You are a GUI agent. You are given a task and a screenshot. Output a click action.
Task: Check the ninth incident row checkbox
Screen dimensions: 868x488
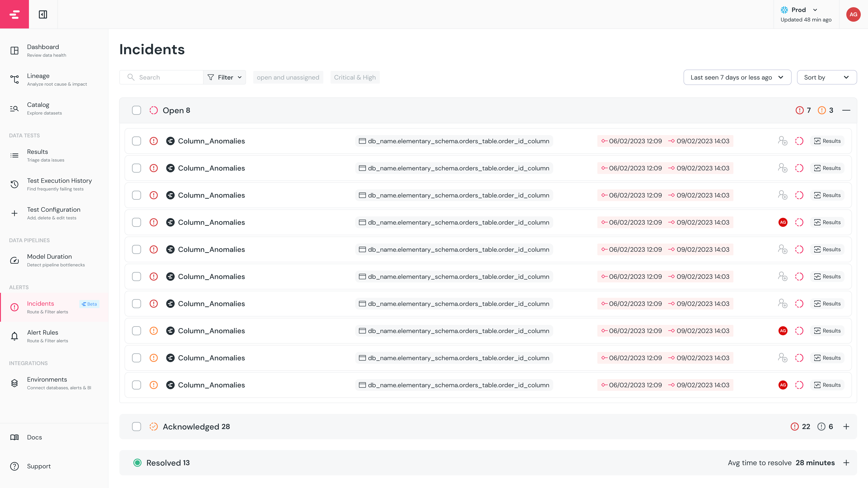tap(137, 358)
